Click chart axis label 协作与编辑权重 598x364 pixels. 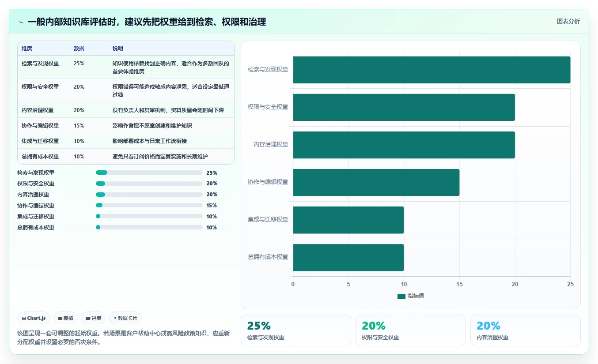(x=268, y=182)
